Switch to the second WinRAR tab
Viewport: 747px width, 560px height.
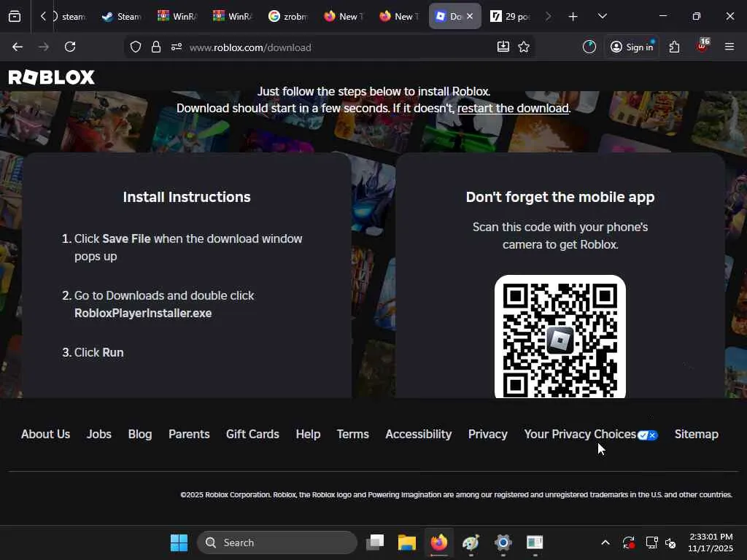(x=233, y=17)
